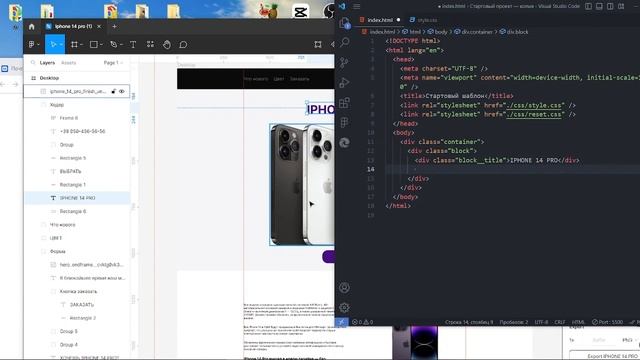Viewport: 640px width, 360px height.
Task: Open the Edge-style icon in VS Code sidebar
Action: coord(344,142)
